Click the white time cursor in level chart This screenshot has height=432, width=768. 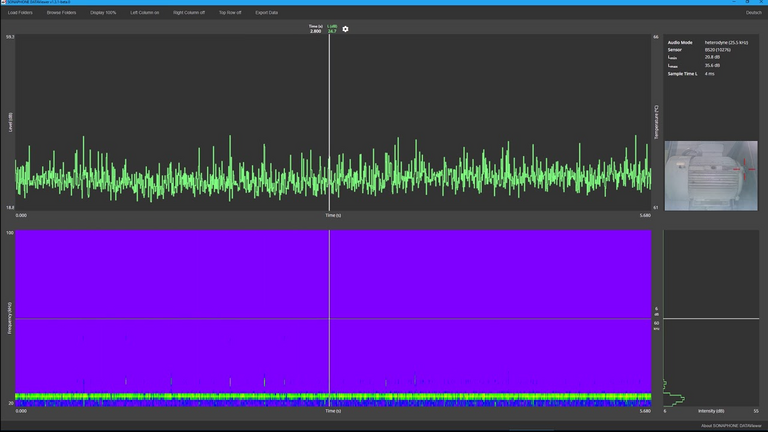[x=329, y=100]
